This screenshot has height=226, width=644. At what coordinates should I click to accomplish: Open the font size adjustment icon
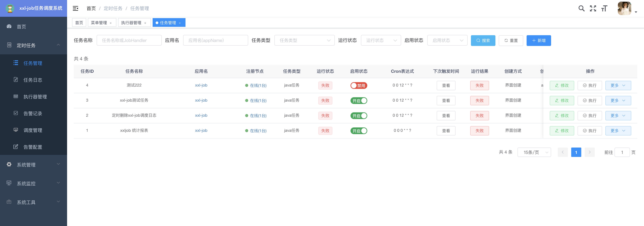[x=604, y=9]
